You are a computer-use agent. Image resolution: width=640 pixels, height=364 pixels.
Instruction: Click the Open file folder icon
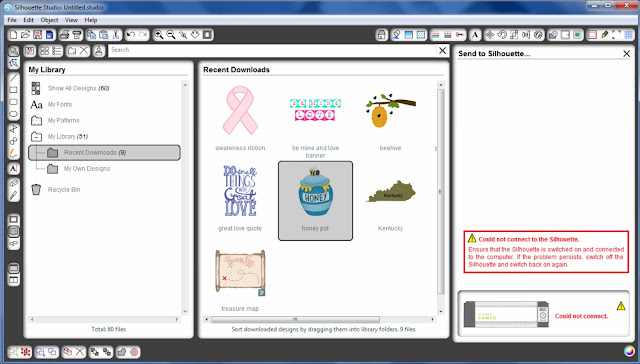(x=25, y=35)
